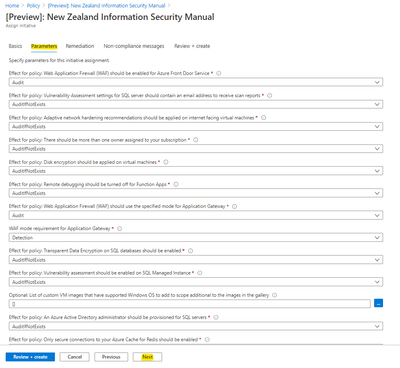Expand effect dropdown for Disk encryption policy
The width and height of the screenshot is (400, 368).
(196, 171)
